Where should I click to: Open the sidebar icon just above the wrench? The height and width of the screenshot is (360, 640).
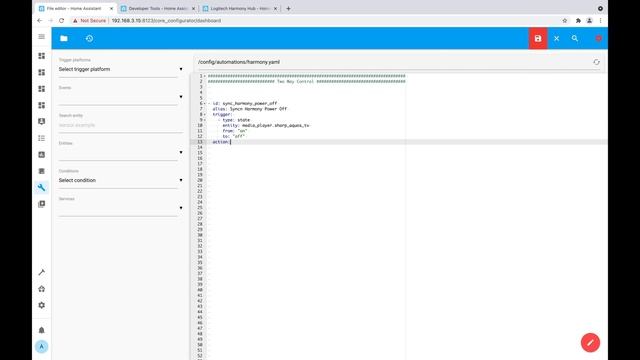click(42, 171)
